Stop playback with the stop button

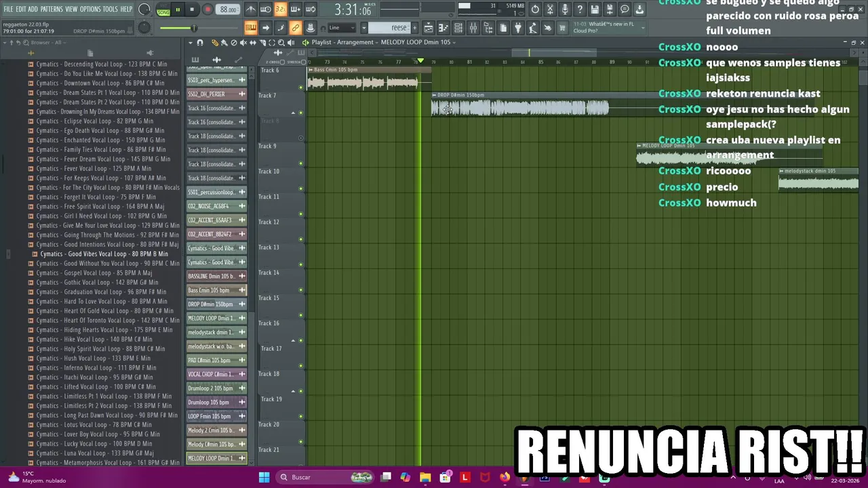(x=192, y=9)
